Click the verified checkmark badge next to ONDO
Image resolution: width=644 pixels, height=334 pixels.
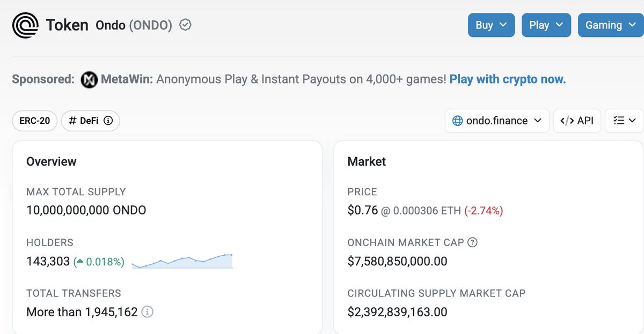[185, 25]
